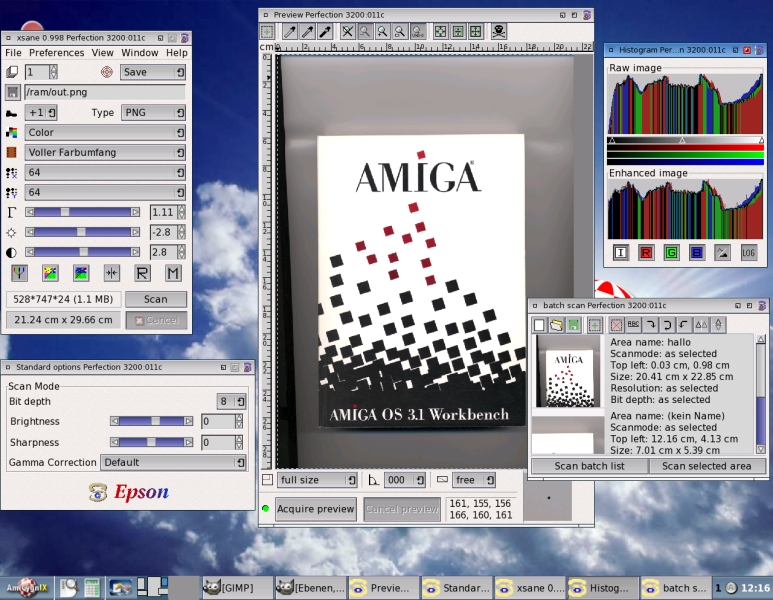
Task: Undo last zoom in preview toolbar
Action: coord(418,32)
